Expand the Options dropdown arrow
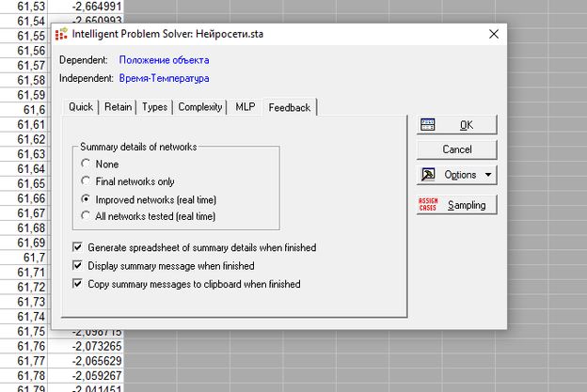 [488, 175]
